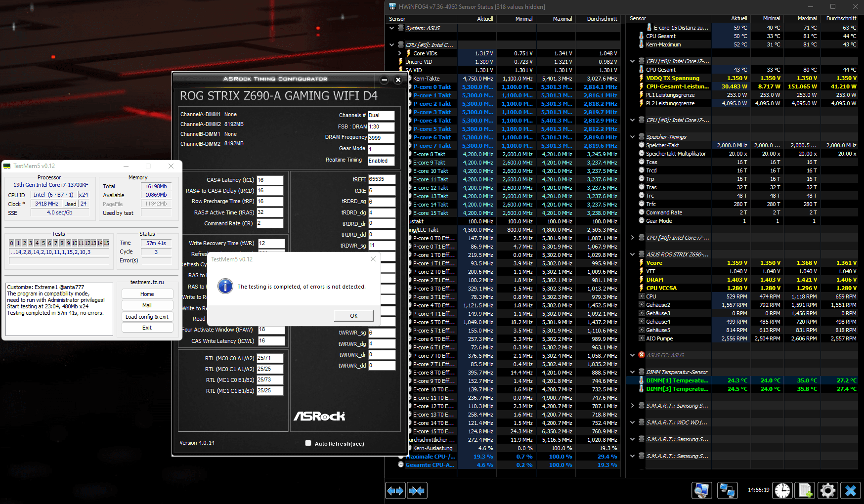Click the Mail button in TestMem5

[x=147, y=305]
